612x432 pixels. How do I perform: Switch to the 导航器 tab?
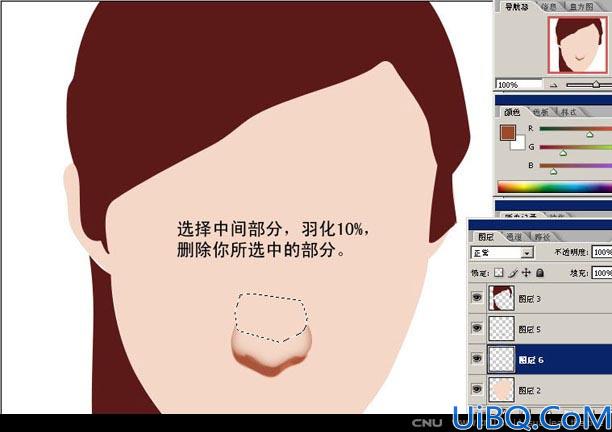(516, 7)
